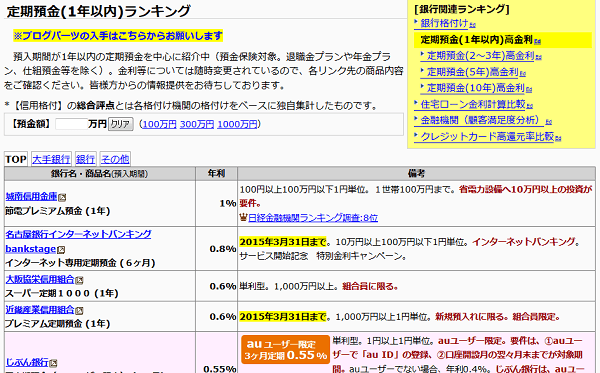Click the 定期預金(1年以内)ランキング page heading
The height and width of the screenshot is (373, 600).
[98, 11]
